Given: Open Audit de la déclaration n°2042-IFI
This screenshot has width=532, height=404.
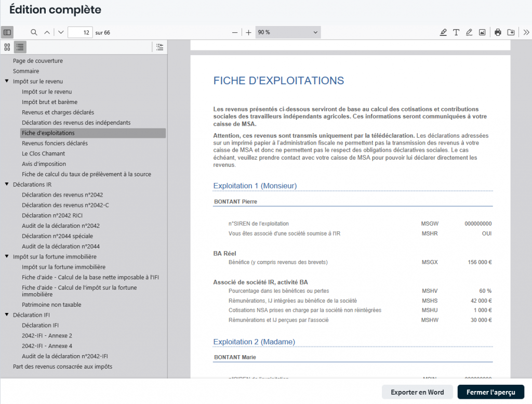Looking at the screenshot, I should [65, 356].
